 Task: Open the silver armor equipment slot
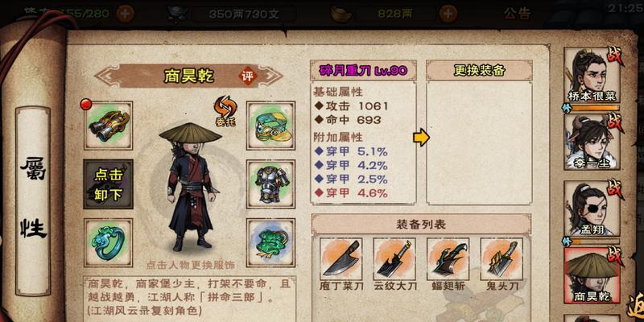[270, 184]
